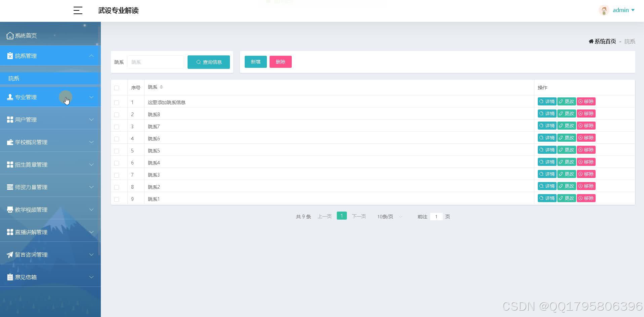Focus the 院系 search input field

tap(156, 62)
